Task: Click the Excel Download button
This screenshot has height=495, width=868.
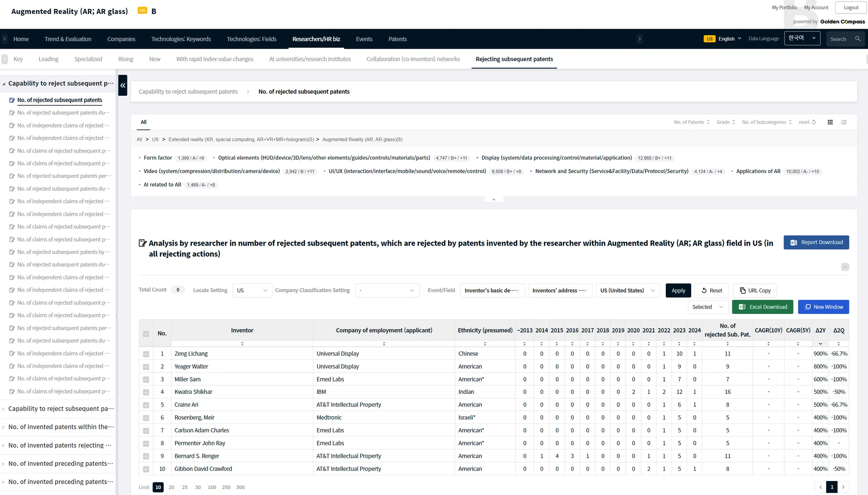Action: tap(762, 307)
